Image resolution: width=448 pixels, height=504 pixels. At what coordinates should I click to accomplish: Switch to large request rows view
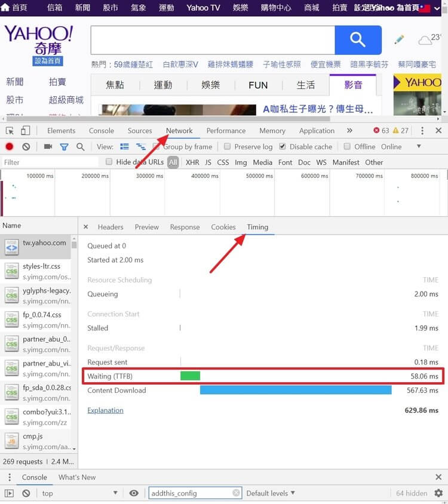click(124, 146)
